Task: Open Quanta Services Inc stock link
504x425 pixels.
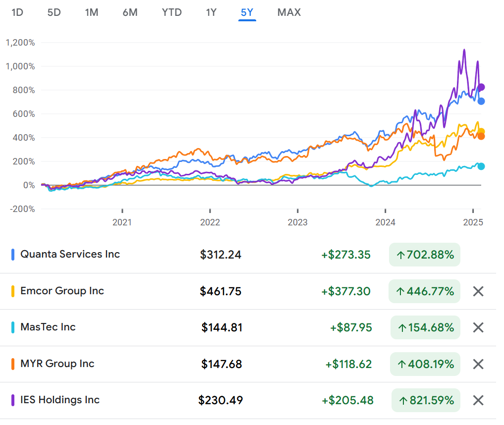Action: coord(70,254)
